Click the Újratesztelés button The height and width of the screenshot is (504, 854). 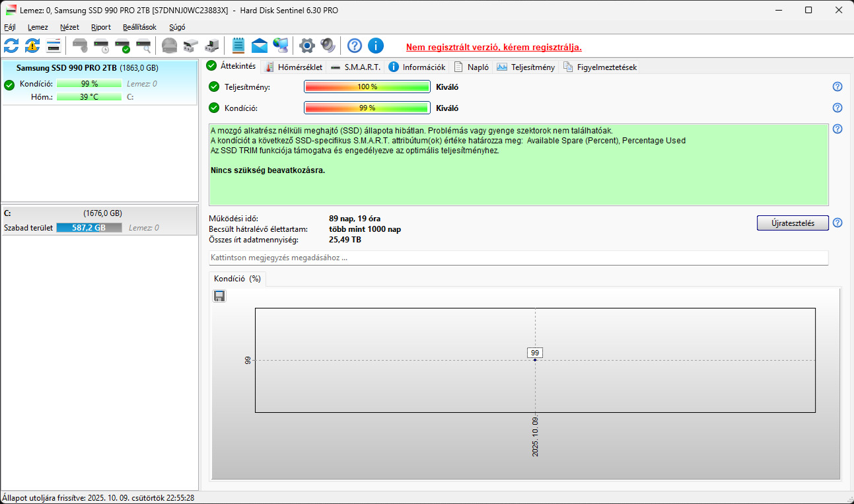coord(793,223)
